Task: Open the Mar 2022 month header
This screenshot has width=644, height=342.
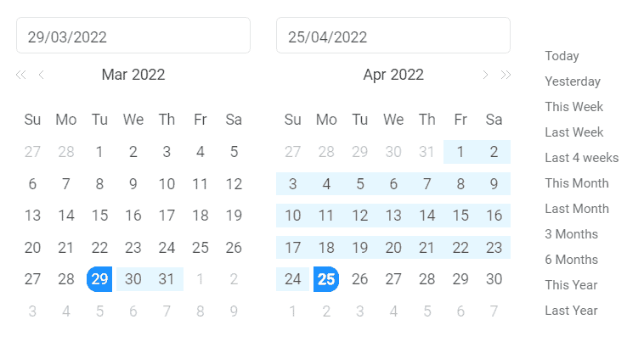Action: 133,75
